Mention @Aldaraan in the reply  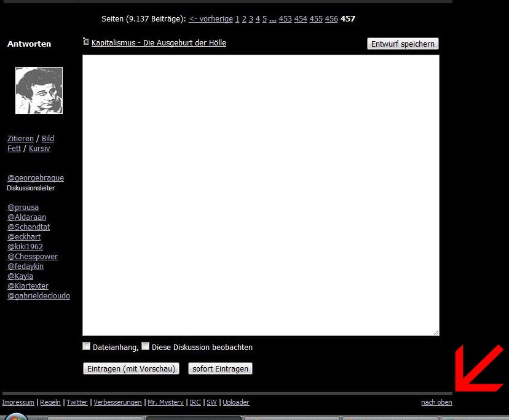coord(26,217)
